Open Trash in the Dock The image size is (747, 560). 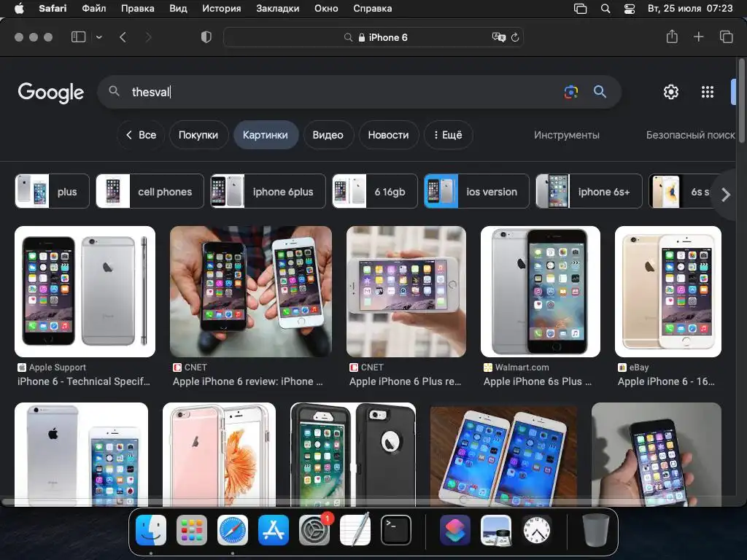pyautogui.click(x=595, y=530)
